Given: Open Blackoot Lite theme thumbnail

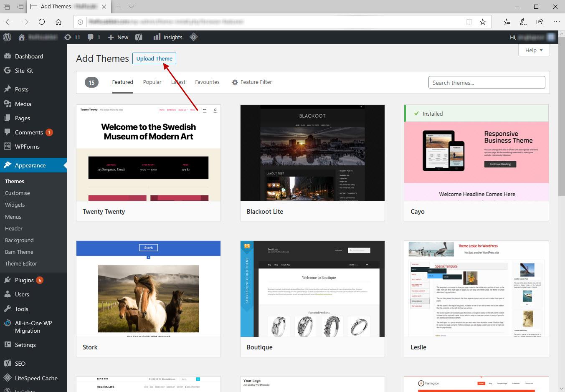Looking at the screenshot, I should click(x=312, y=153).
